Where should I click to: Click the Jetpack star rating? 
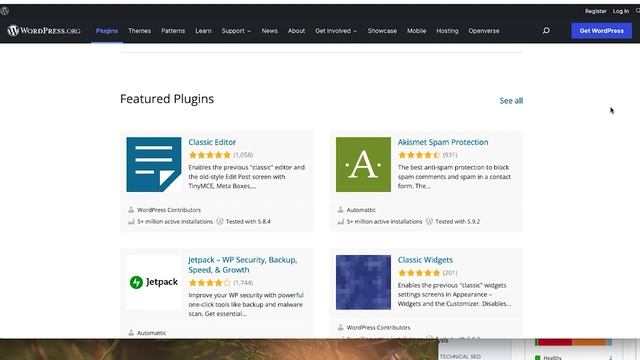[x=210, y=282]
